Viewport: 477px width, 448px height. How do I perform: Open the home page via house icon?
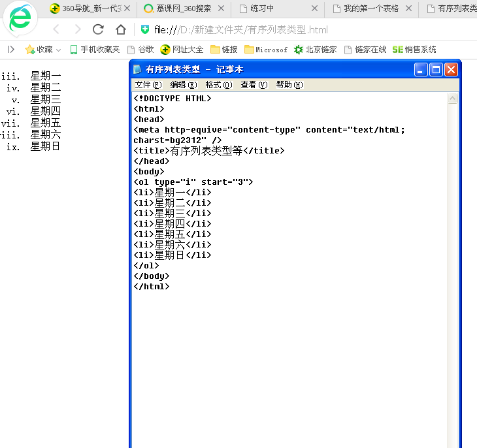coord(121,29)
